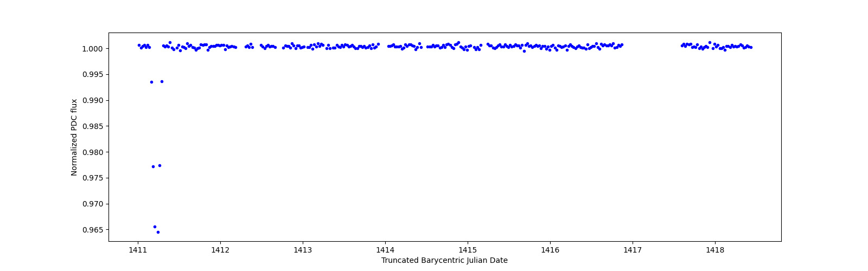Click the x-axis tick label 1412
This screenshot has width=868, height=271.
220,250
